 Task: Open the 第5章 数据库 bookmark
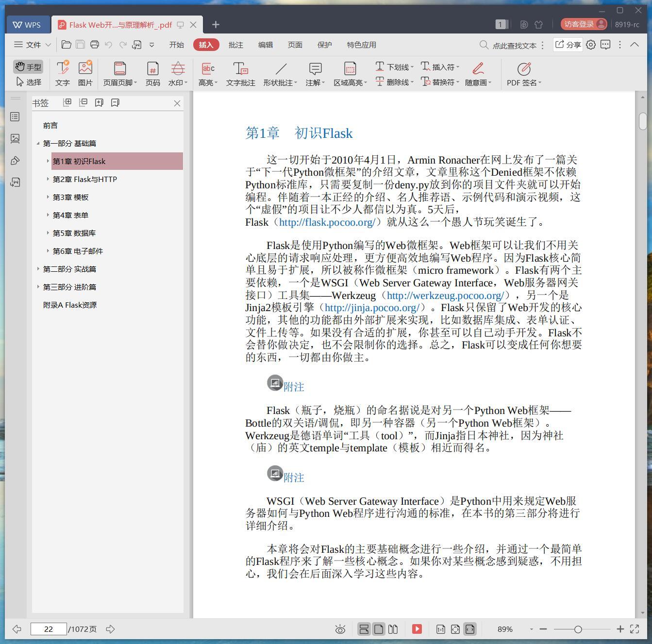tap(74, 233)
